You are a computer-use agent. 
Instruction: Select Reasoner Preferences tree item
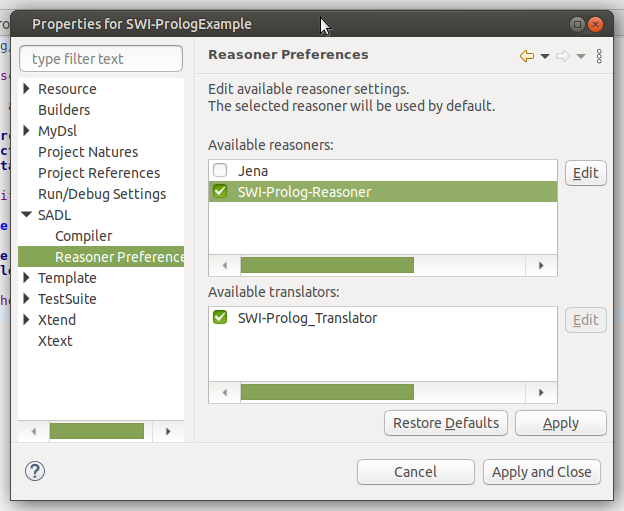point(101,257)
